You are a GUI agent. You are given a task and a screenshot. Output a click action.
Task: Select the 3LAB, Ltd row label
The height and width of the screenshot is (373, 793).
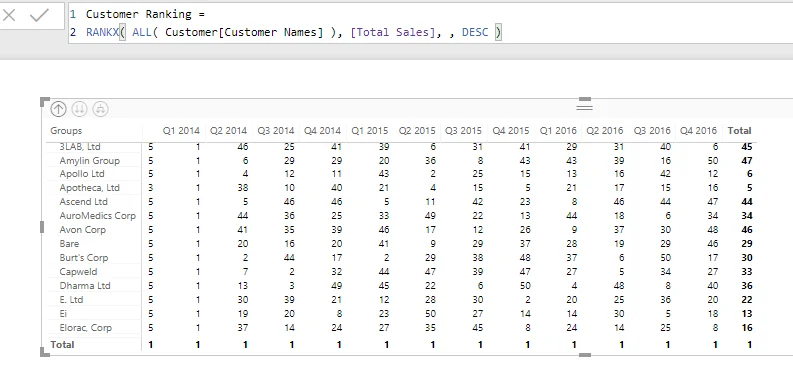80,147
